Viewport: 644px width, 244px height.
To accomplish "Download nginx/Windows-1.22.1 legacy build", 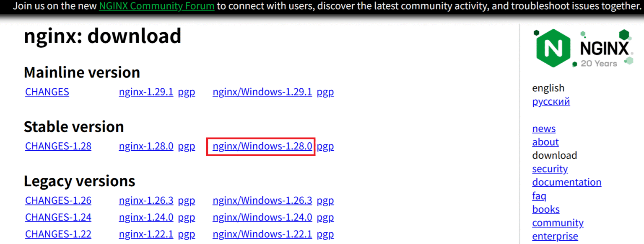I will [262, 234].
